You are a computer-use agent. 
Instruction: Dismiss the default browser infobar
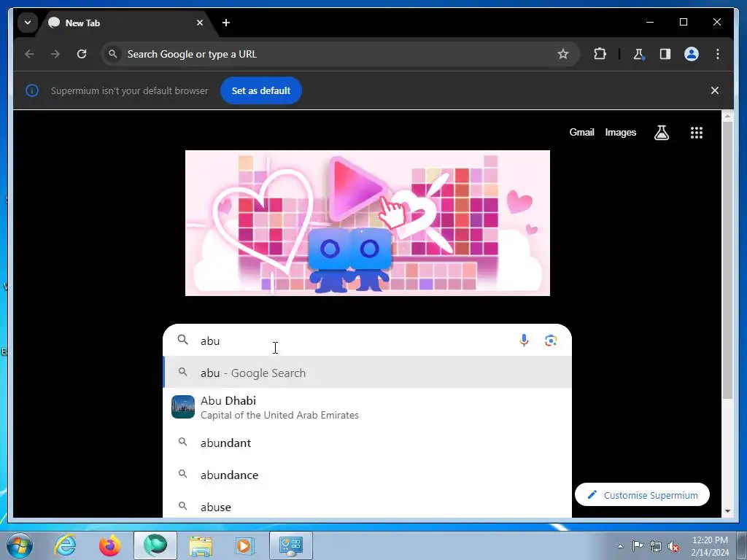(715, 90)
